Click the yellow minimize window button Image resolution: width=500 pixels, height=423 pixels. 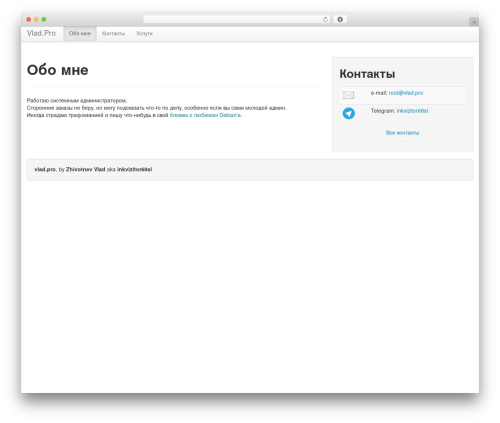point(36,19)
